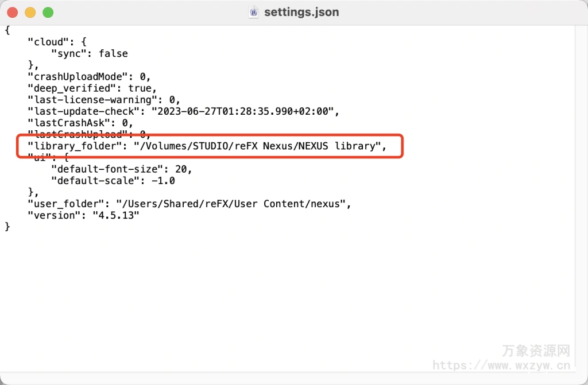Zoom the window using the green button
Screen dimensions: 588x385
(48, 12)
